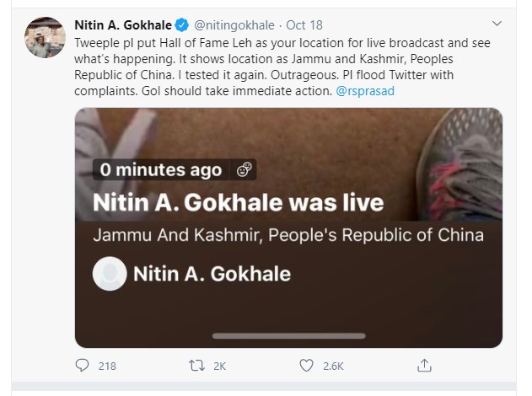This screenshot has height=396, width=532.
Task: Click the grey bar at the card bottom
Action: 287,335
